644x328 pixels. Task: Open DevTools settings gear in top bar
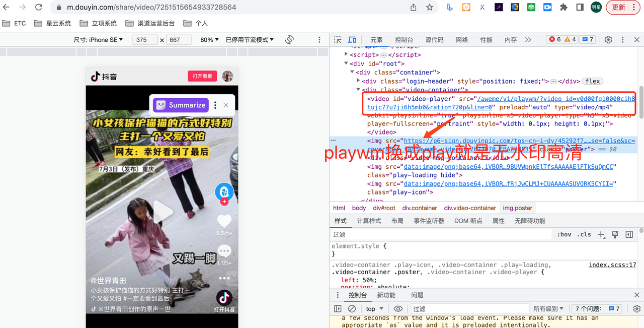tap(608, 40)
